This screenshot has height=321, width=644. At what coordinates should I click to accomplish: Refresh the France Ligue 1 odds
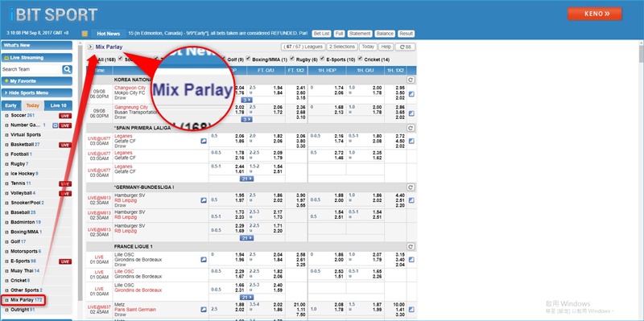point(411,247)
